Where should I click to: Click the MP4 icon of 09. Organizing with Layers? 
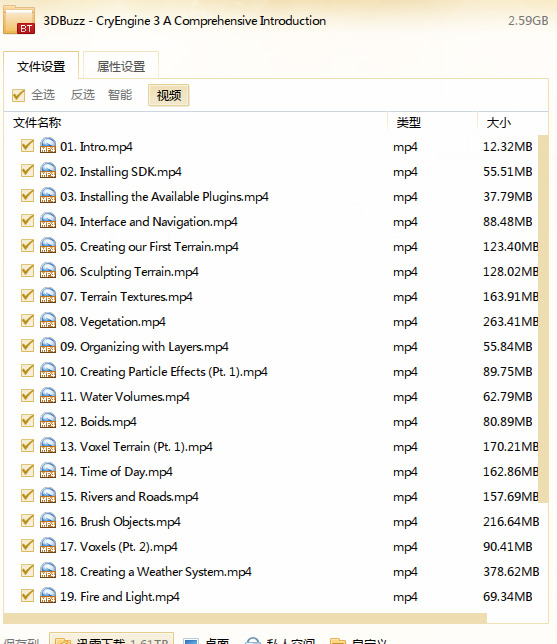[x=48, y=346]
